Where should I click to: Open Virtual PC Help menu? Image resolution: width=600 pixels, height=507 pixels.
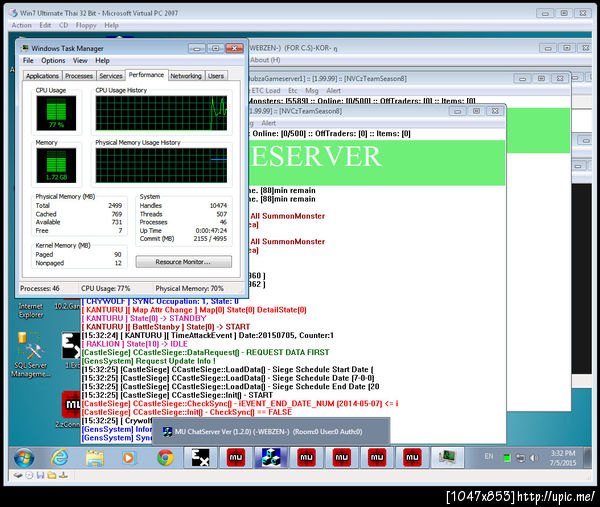(111, 25)
